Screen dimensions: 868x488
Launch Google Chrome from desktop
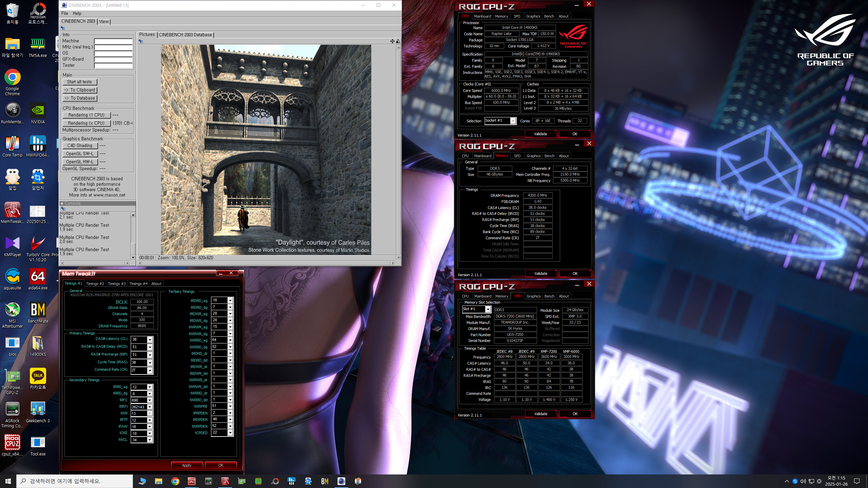click(12, 82)
